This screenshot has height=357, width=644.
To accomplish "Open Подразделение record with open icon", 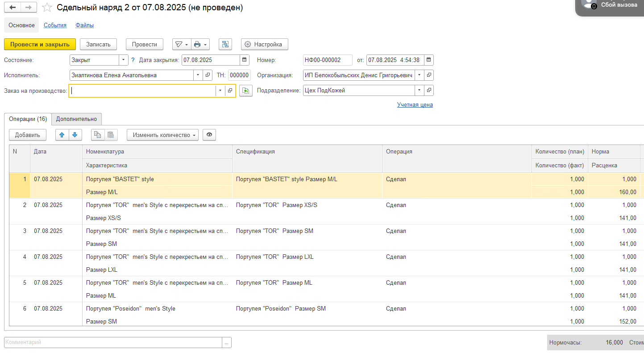I will click(428, 90).
